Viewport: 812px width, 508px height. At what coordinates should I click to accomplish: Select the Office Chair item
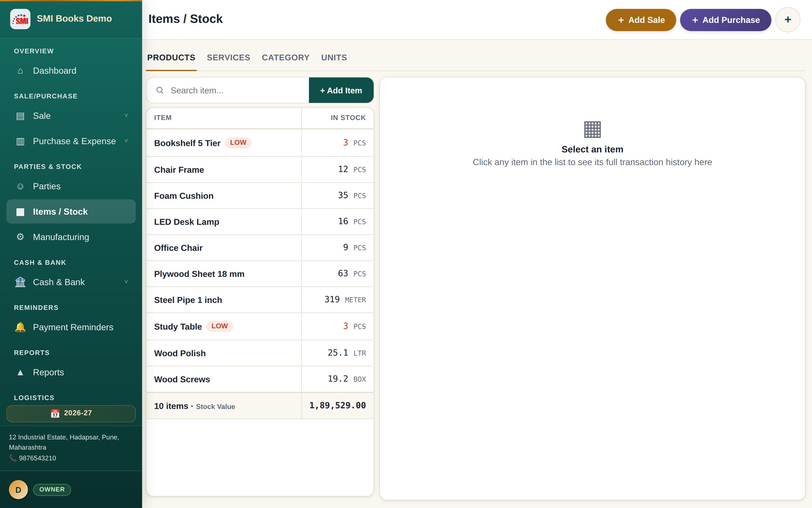coord(260,248)
